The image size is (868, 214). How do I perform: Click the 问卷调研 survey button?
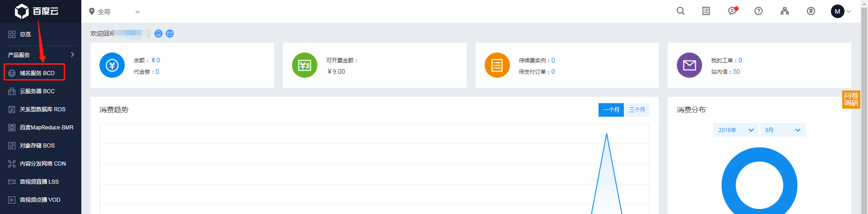(x=851, y=100)
